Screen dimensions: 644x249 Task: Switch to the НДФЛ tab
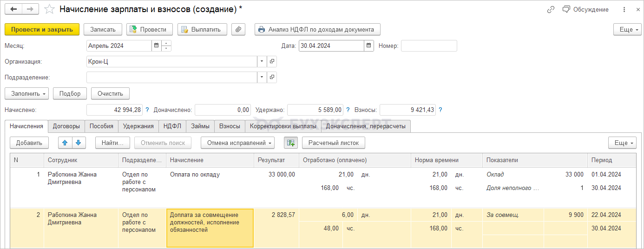click(x=172, y=126)
